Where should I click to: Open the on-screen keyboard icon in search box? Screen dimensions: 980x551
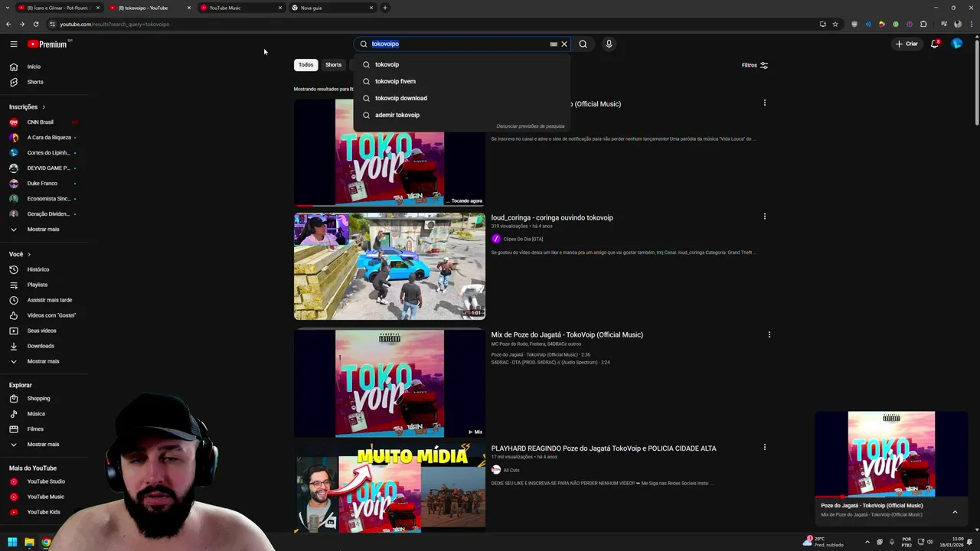pyautogui.click(x=554, y=44)
